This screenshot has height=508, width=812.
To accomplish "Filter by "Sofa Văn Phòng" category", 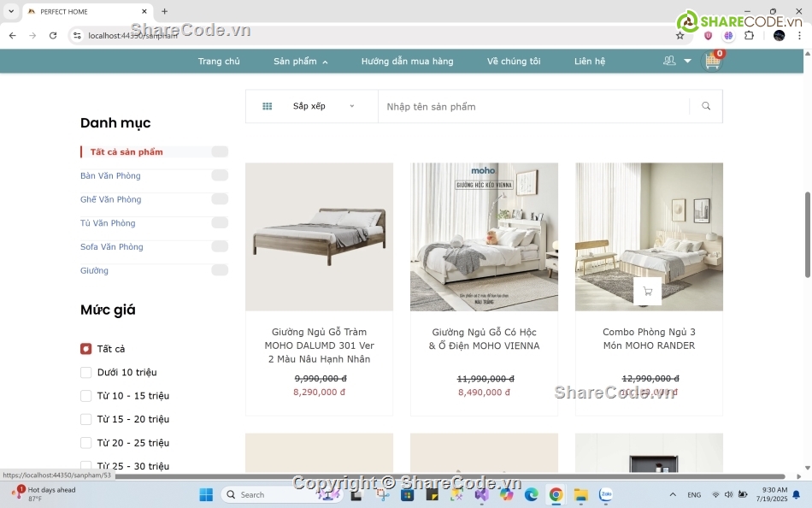I will click(112, 247).
